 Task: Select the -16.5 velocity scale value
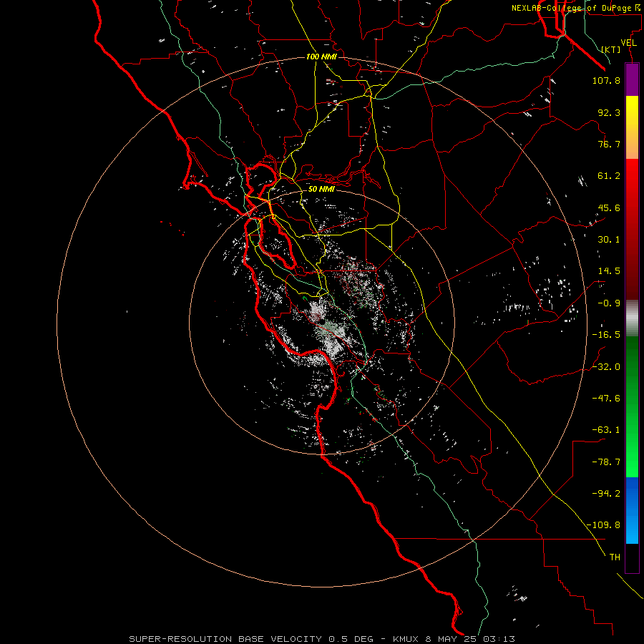(606, 335)
